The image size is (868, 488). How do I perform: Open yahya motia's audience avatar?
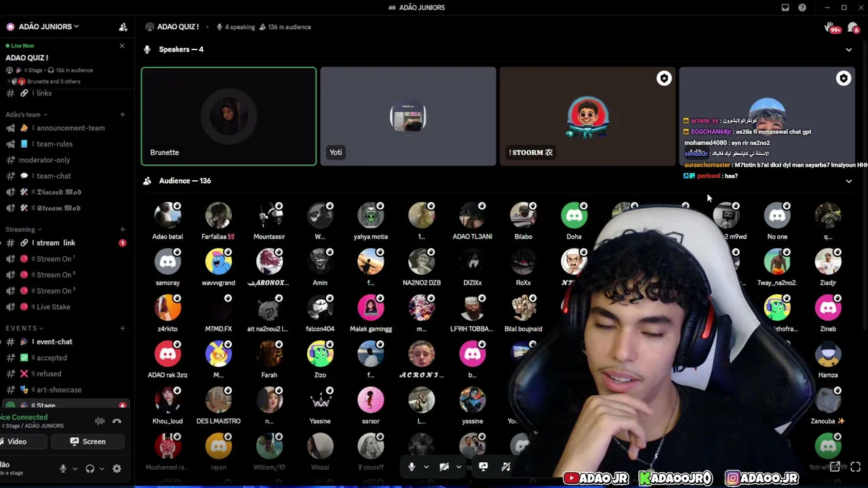[371, 216]
